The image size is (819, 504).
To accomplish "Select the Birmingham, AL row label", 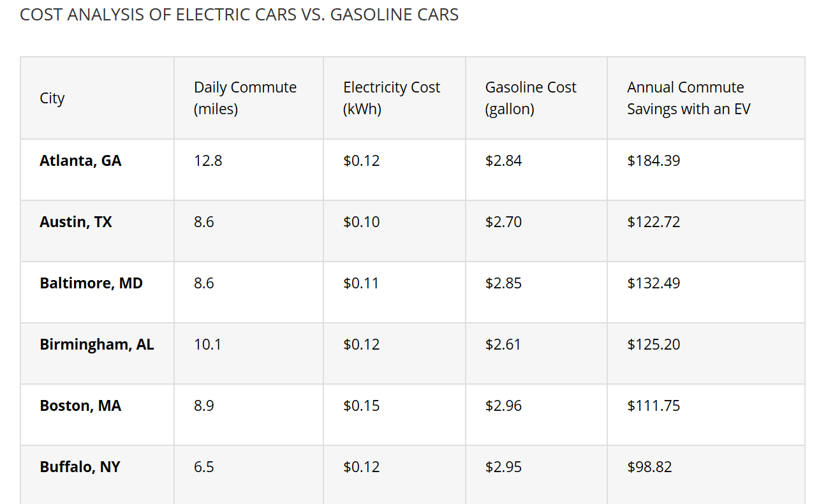I will pos(97,345).
